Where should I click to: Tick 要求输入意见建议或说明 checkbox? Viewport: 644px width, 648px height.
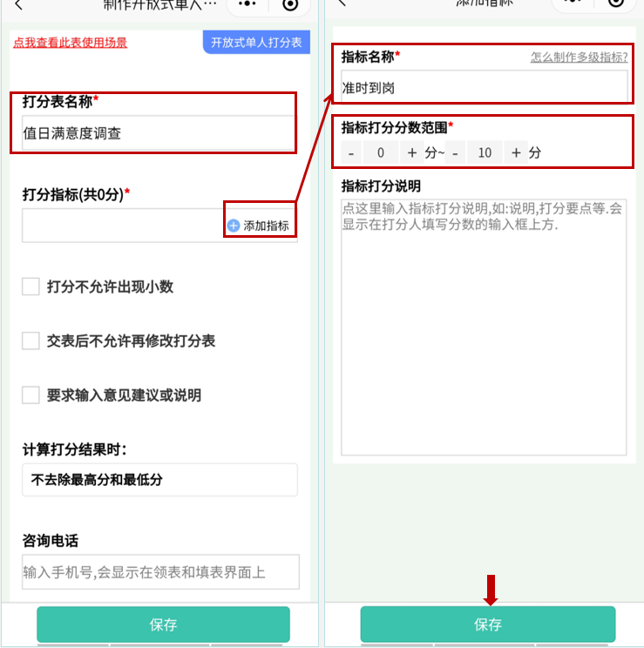[x=31, y=395]
